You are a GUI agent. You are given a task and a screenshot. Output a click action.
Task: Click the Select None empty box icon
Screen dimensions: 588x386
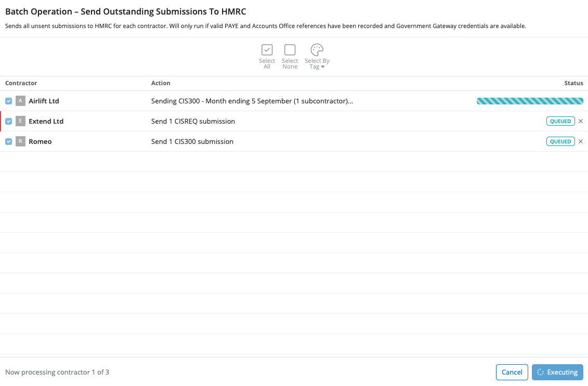pos(290,50)
